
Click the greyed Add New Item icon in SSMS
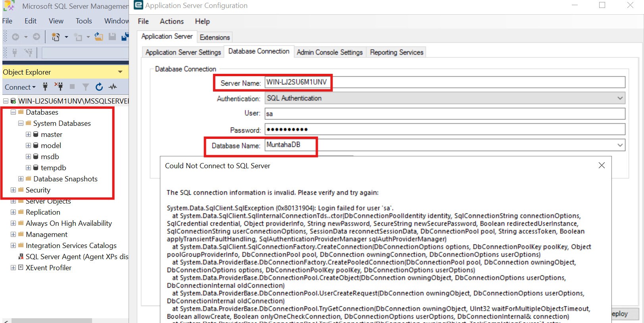pyautogui.click(x=78, y=37)
